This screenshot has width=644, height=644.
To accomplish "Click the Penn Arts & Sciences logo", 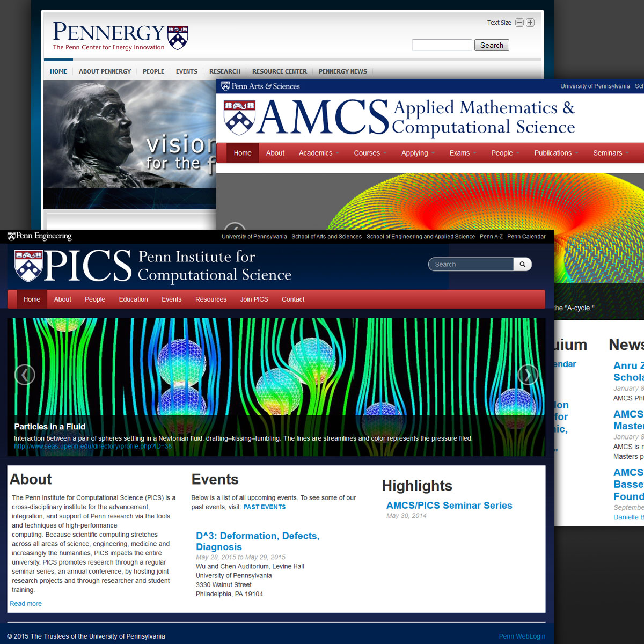I will tap(260, 86).
